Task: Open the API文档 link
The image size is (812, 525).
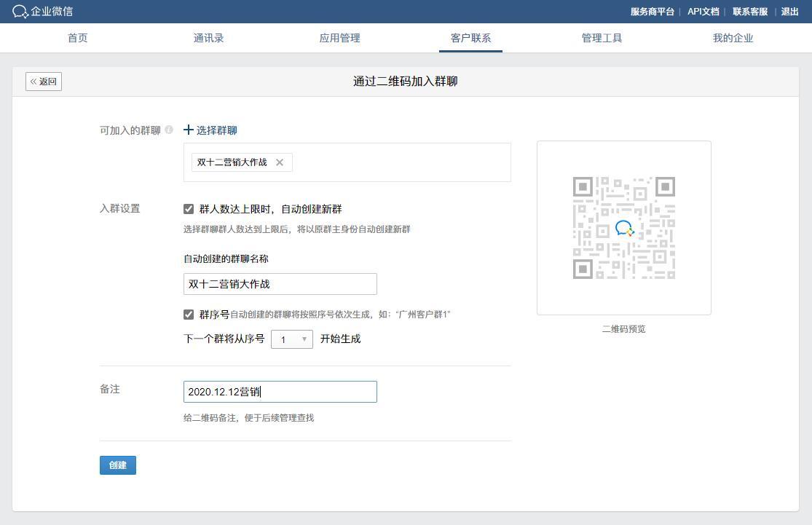Action: point(702,12)
